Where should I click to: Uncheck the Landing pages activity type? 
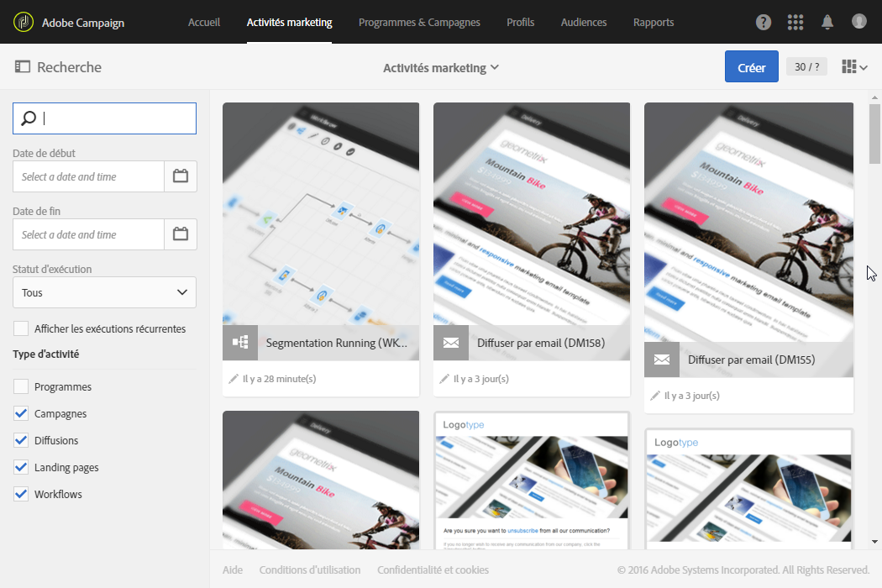[x=21, y=467]
